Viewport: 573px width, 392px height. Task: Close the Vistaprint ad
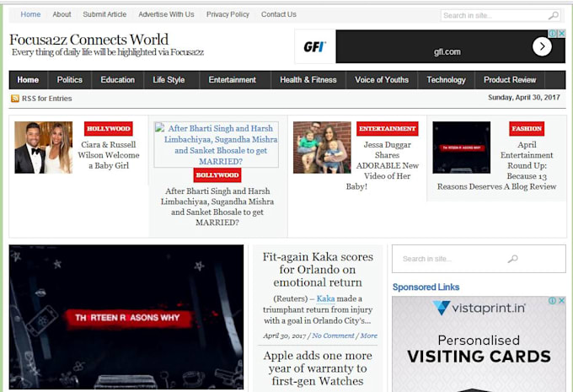click(x=562, y=300)
